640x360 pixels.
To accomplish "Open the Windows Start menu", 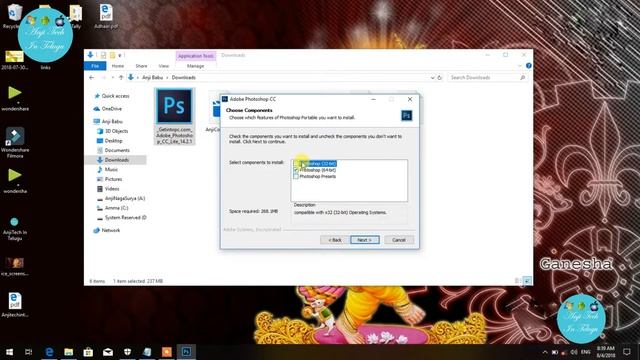I will point(9,352).
